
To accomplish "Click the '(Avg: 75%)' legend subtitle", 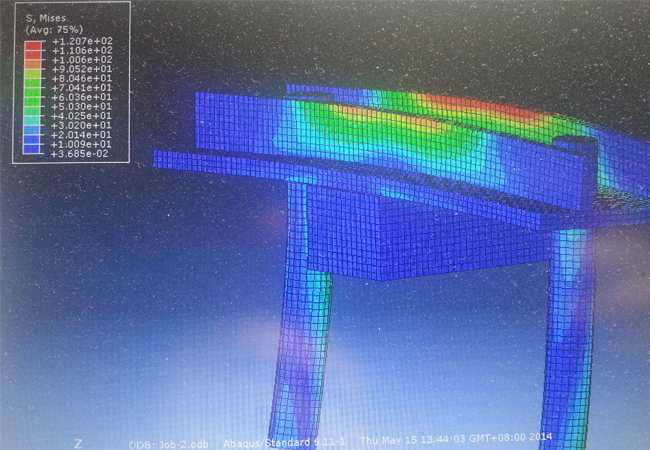I will coord(54,30).
